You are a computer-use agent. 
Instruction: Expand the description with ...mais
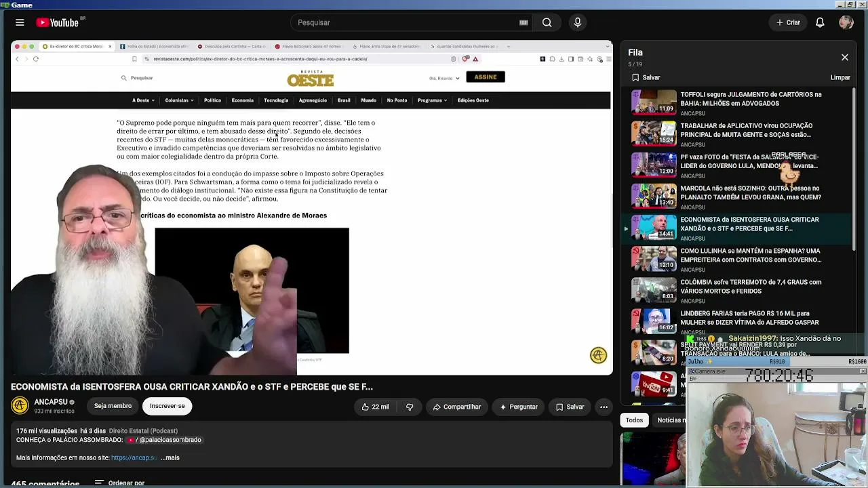click(170, 458)
